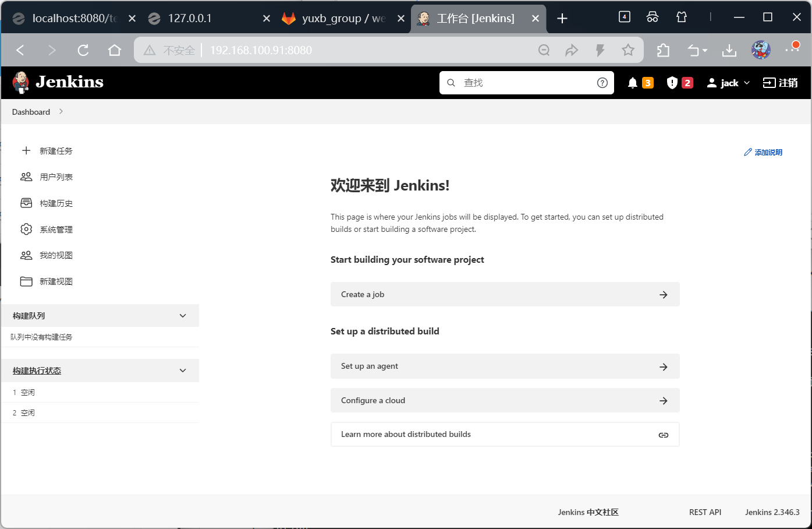
Task: Open the 构建执行状态 link
Action: [x=37, y=371]
